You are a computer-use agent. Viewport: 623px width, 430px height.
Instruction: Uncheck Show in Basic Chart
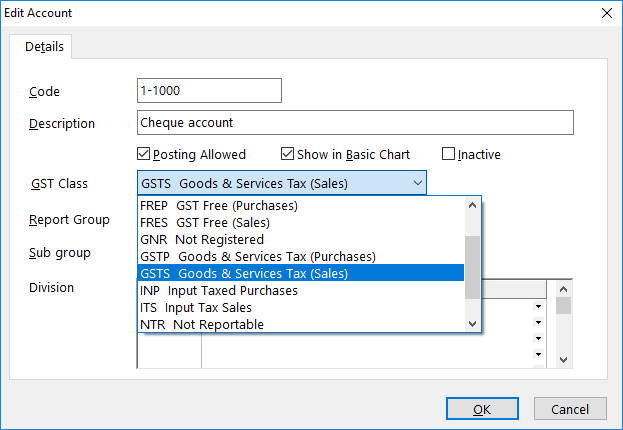[x=288, y=155]
